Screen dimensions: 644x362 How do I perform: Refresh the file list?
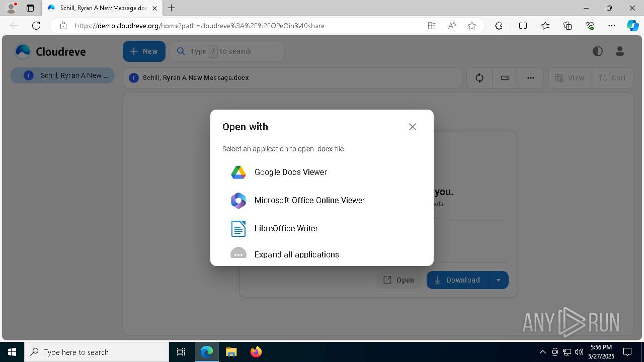coord(479,78)
